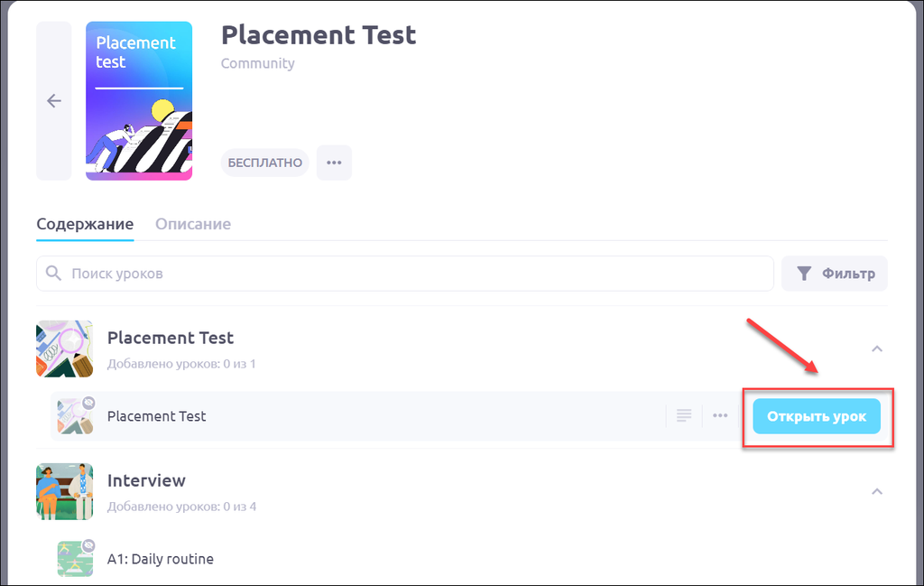The image size is (924, 586).
Task: Open three-dot menu of Placement Test lesson
Action: click(x=720, y=416)
